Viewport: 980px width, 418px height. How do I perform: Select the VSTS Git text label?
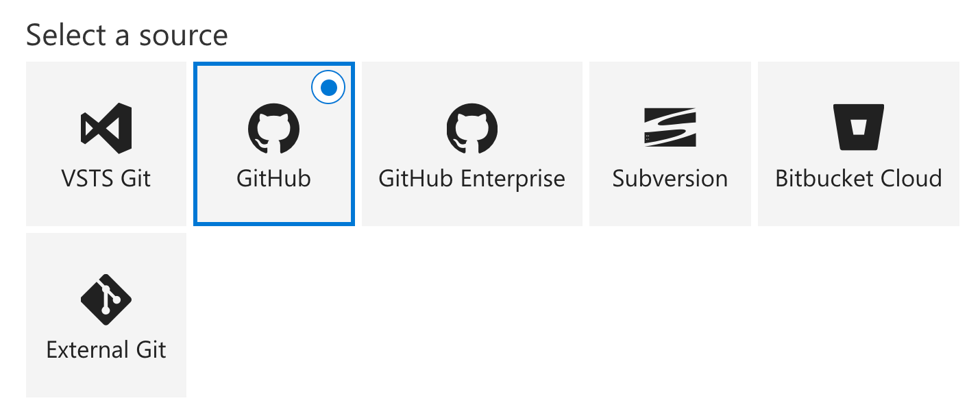pos(106,179)
